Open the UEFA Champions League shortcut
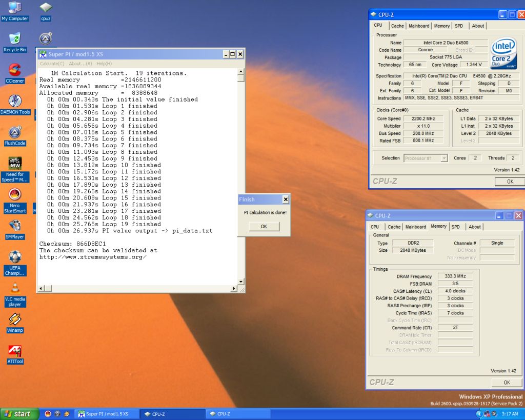 (15, 263)
